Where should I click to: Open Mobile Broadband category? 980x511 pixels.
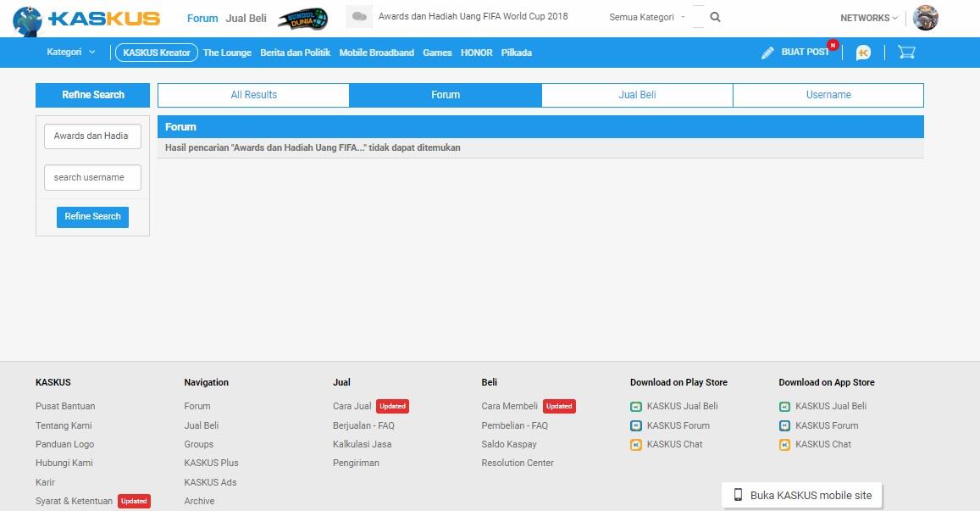click(x=376, y=53)
